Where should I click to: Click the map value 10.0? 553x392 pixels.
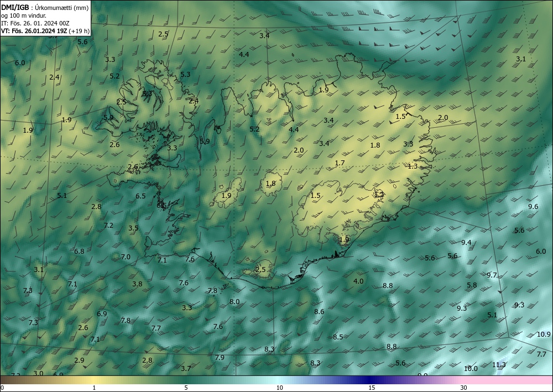click(x=471, y=369)
